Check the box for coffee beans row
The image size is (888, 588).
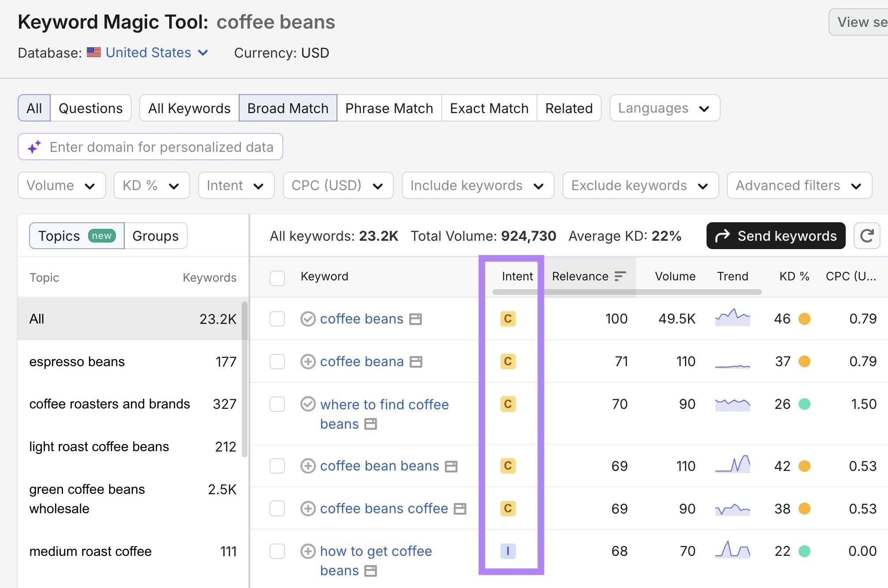click(x=277, y=319)
